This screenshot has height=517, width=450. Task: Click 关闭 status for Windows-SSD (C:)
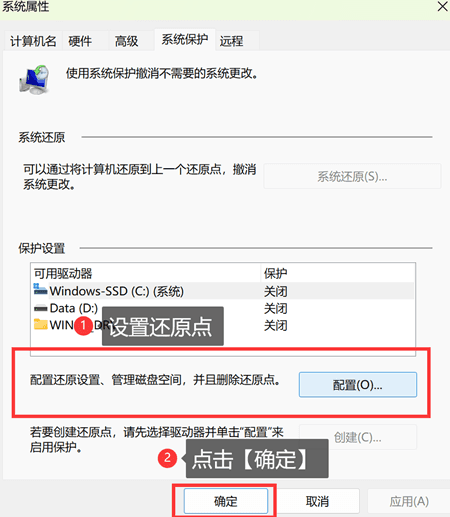tap(276, 291)
